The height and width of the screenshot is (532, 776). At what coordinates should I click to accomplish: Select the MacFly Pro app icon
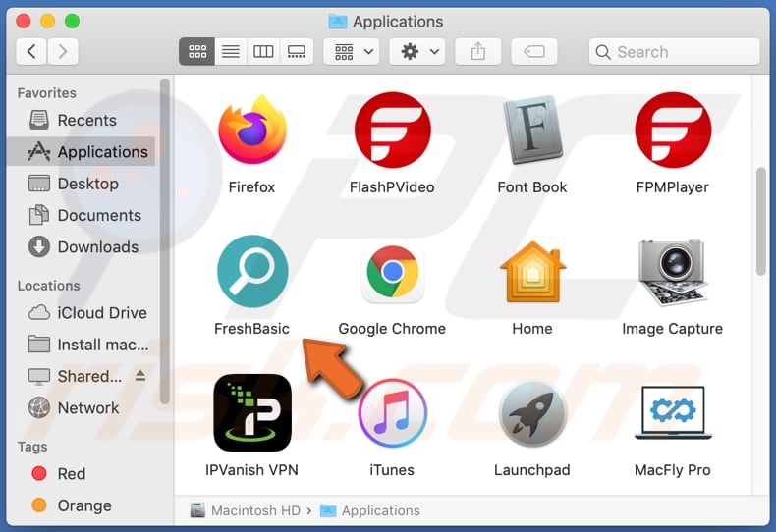pos(673,413)
